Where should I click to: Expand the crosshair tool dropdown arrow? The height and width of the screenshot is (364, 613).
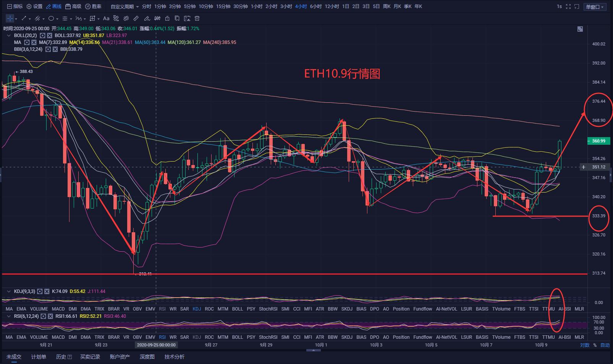click(x=16, y=19)
